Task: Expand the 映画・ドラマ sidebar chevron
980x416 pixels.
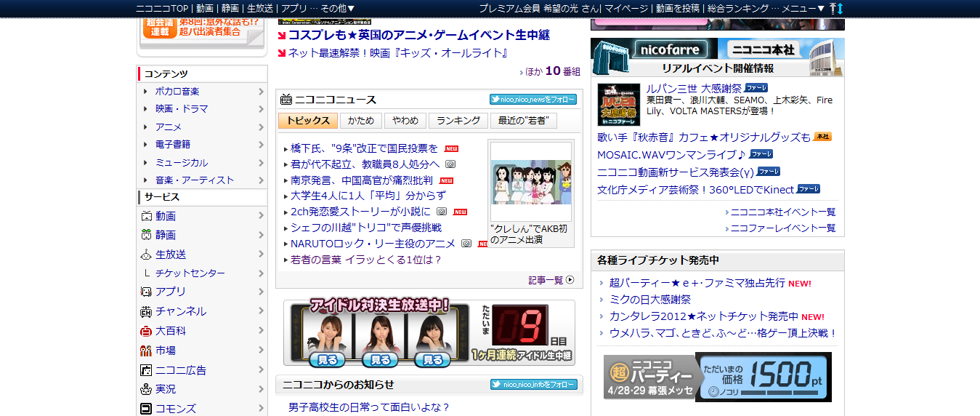Action: [x=262, y=109]
